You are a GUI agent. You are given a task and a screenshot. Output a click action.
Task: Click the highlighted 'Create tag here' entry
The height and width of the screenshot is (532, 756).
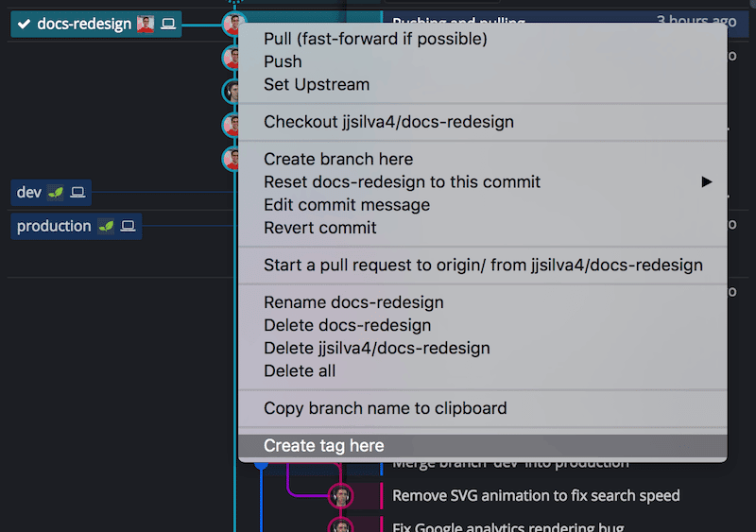click(323, 446)
